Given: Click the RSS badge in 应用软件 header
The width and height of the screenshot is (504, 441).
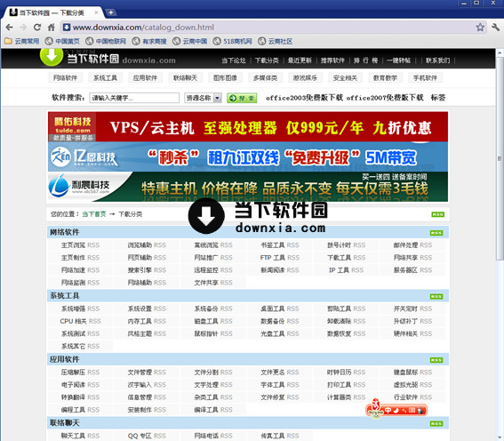Looking at the screenshot, I should click(x=436, y=360).
